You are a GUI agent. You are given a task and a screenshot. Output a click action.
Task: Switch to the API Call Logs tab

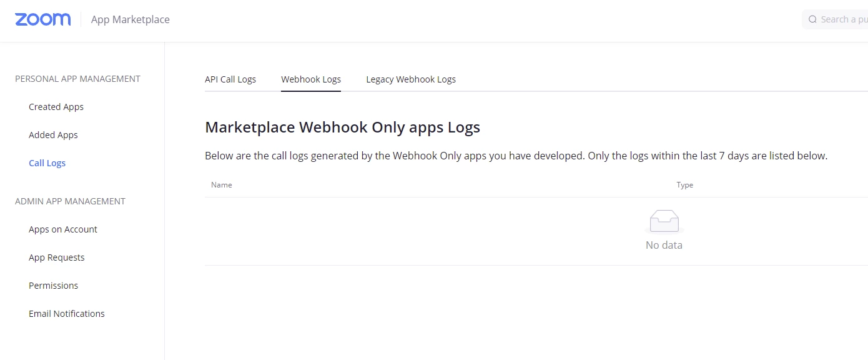230,79
